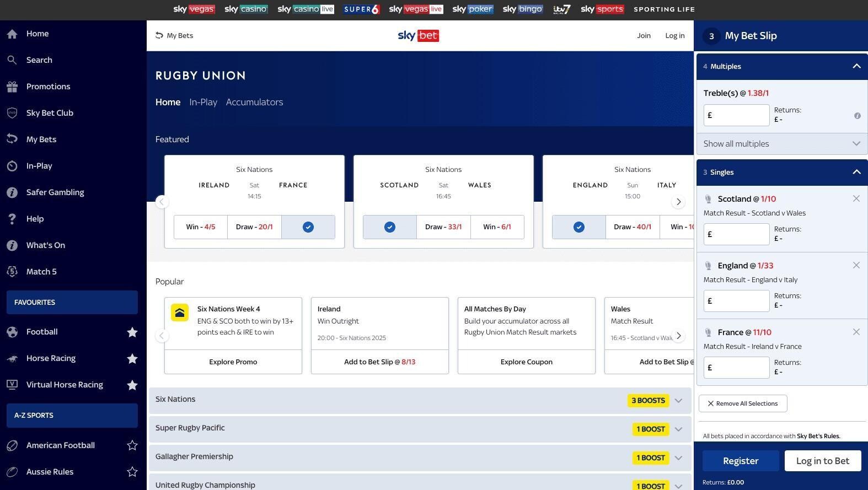Deselect France win in Ireland v France
Viewport: 868px width, 490px height.
pyautogui.click(x=308, y=227)
